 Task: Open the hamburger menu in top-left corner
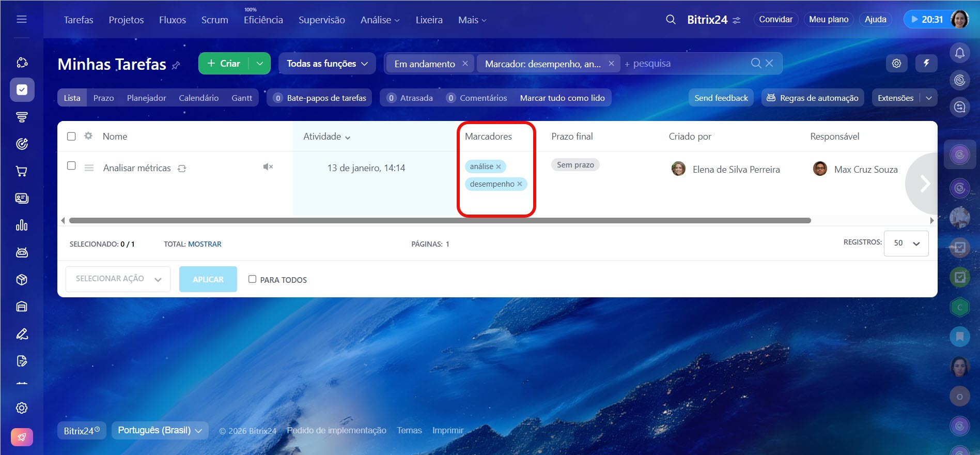22,20
